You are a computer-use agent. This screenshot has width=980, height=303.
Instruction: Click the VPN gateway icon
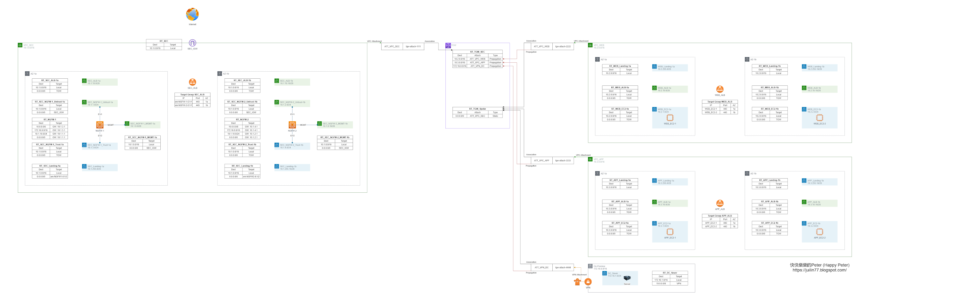pyautogui.click(x=588, y=282)
